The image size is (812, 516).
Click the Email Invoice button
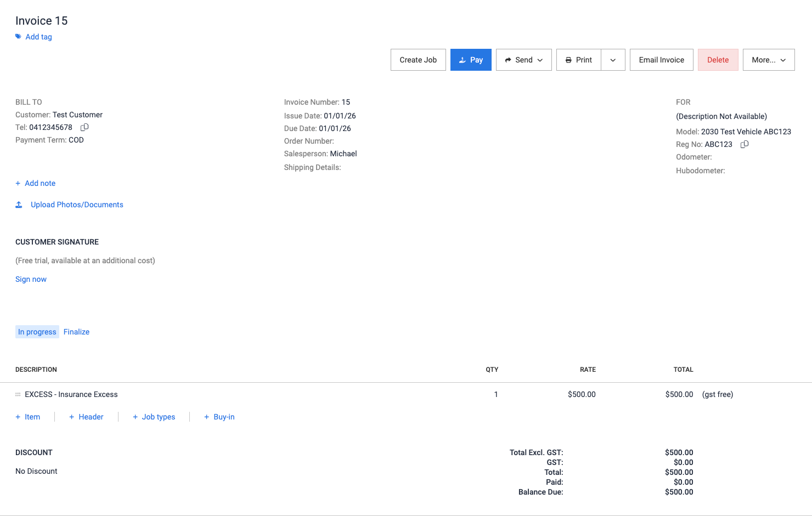point(661,60)
